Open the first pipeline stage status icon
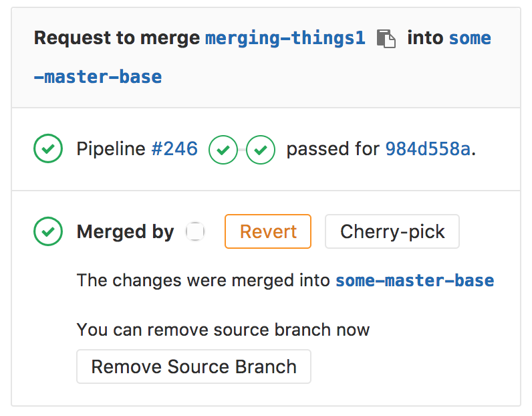The height and width of the screenshot is (416, 532). coord(223,150)
